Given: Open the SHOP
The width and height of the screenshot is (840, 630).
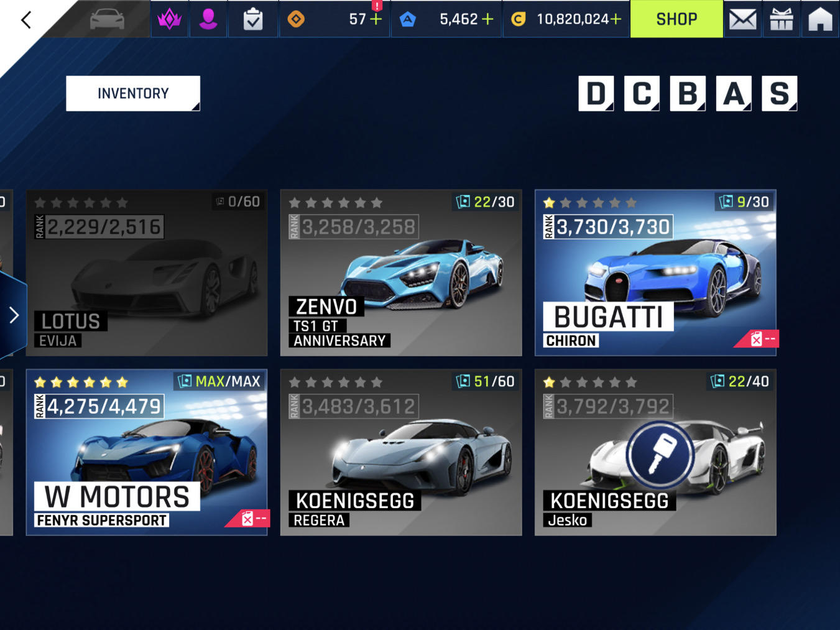Looking at the screenshot, I should [676, 19].
